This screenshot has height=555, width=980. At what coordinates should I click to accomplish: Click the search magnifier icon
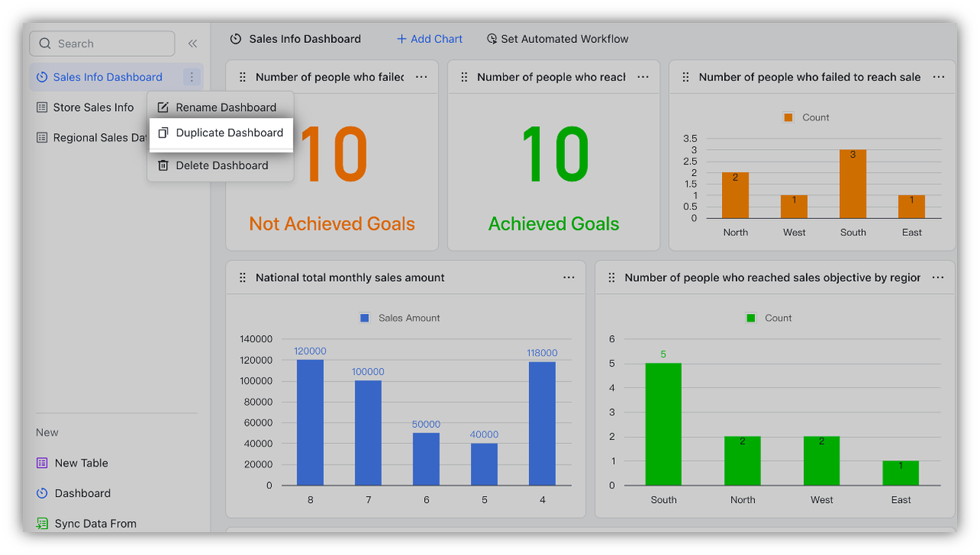[x=45, y=43]
